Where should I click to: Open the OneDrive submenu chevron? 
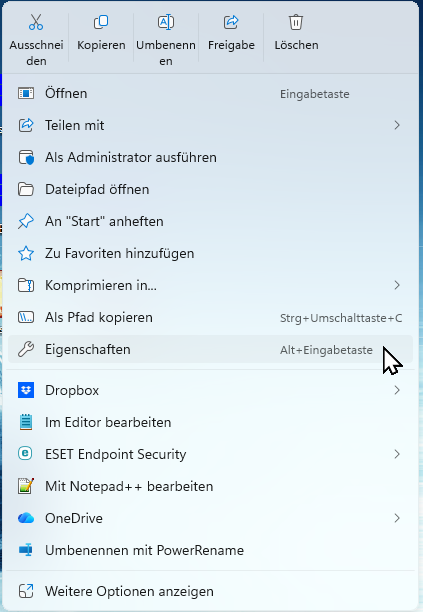pyautogui.click(x=397, y=518)
